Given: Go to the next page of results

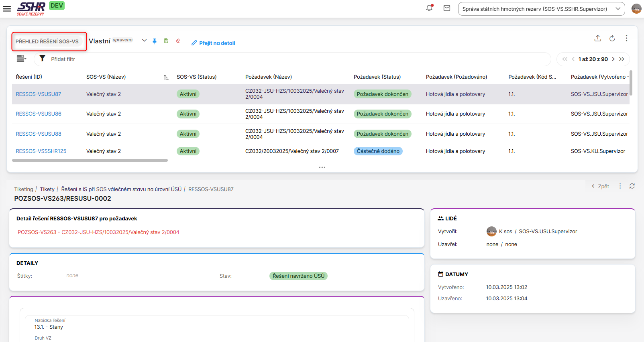Looking at the screenshot, I should (613, 59).
